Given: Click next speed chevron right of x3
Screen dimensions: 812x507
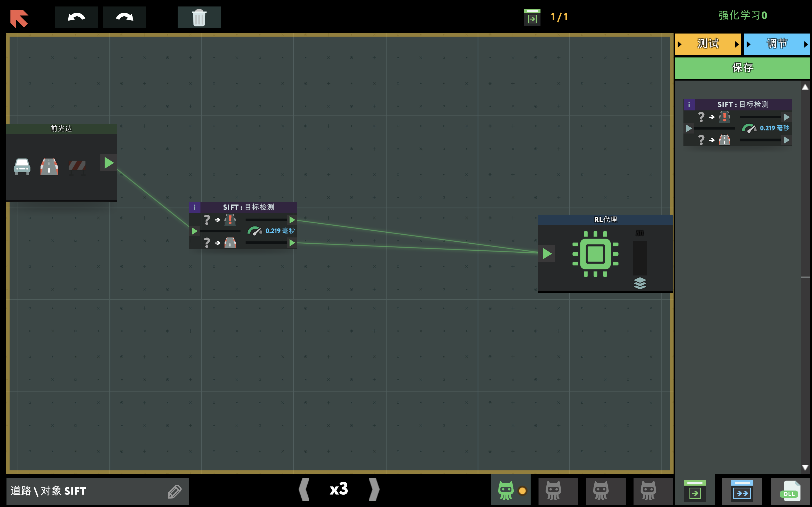Looking at the screenshot, I should [x=374, y=489].
